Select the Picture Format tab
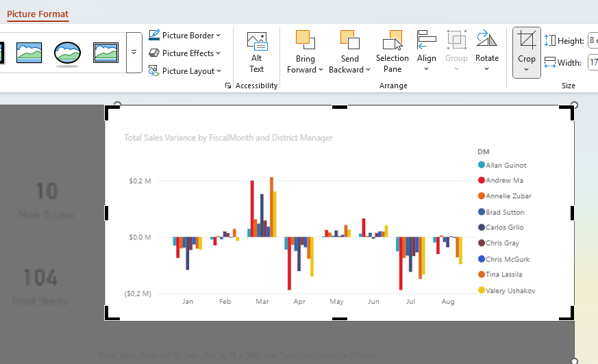Viewport: 598px width, 364px height. 38,14
